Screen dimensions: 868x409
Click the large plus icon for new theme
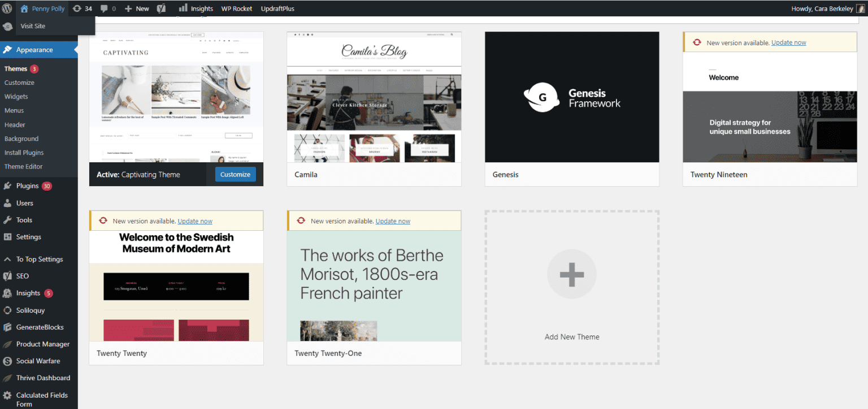(x=571, y=274)
